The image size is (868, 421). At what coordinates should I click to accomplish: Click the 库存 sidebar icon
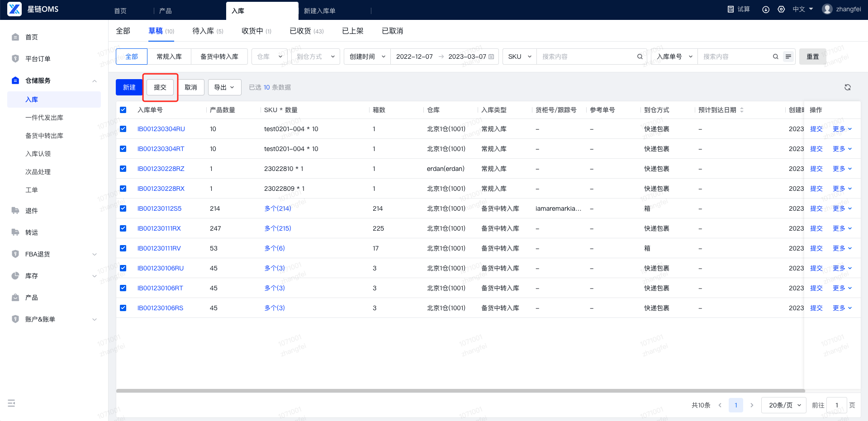[15, 276]
